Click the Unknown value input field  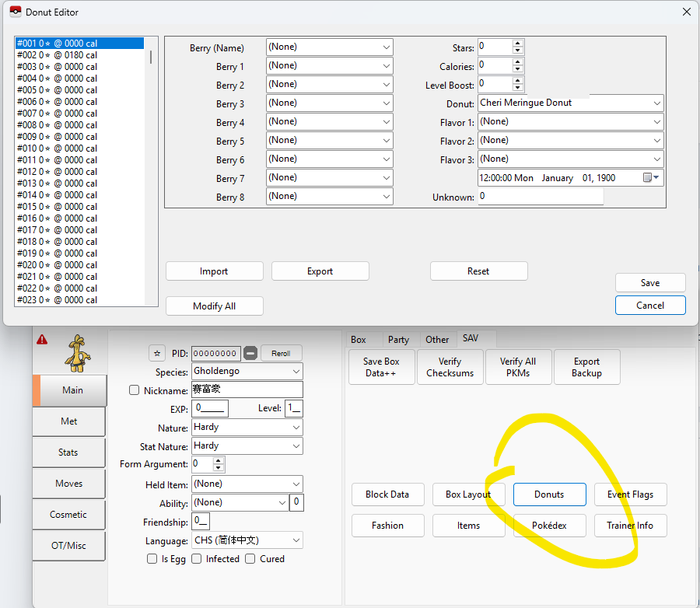click(x=540, y=197)
